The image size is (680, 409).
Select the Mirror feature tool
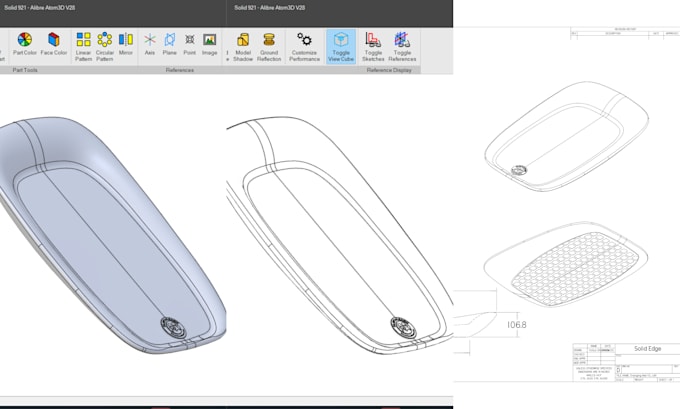click(x=126, y=44)
